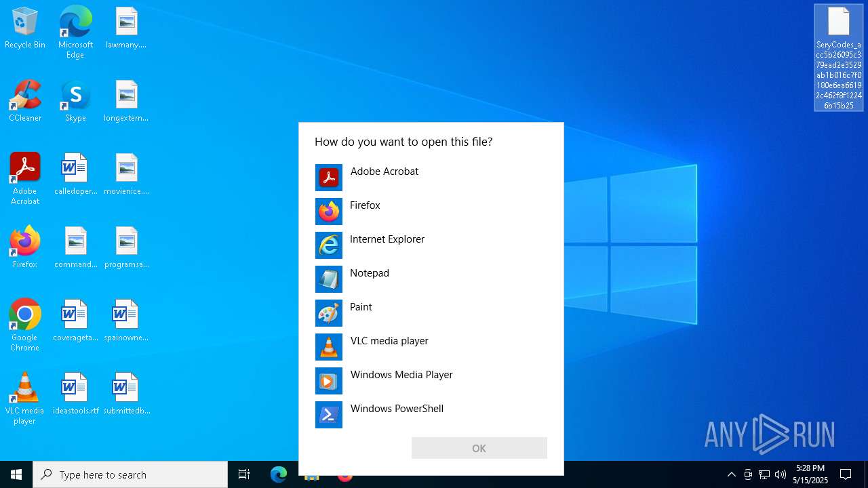Screen dimensions: 868x488
Task: Select Notepad in the open-with dialog
Action: (431, 279)
